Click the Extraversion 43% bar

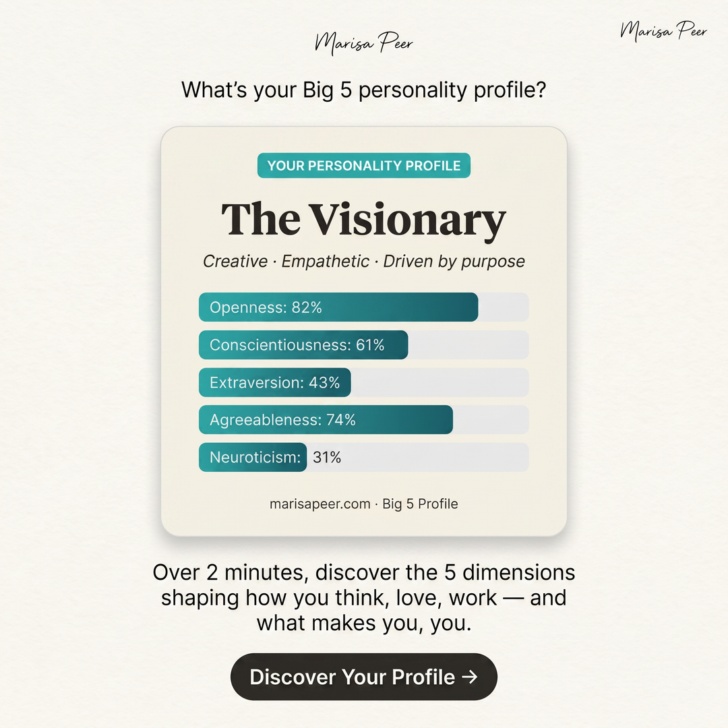click(x=363, y=382)
